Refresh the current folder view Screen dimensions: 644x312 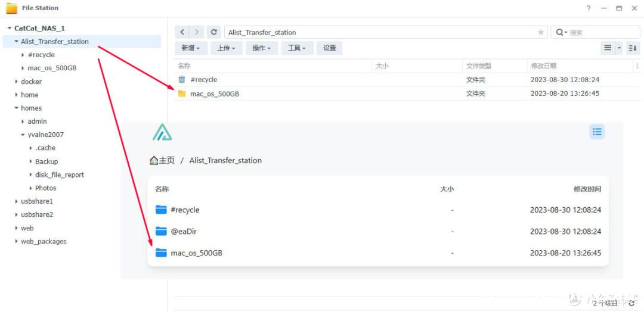point(214,32)
